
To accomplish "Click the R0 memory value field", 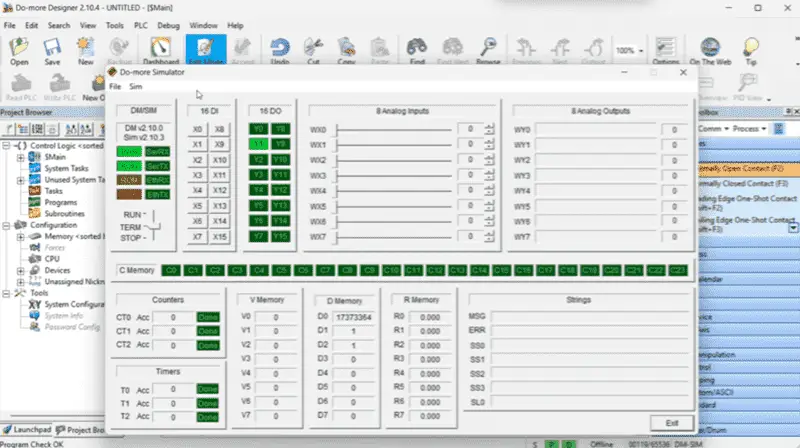I will 430,317.
